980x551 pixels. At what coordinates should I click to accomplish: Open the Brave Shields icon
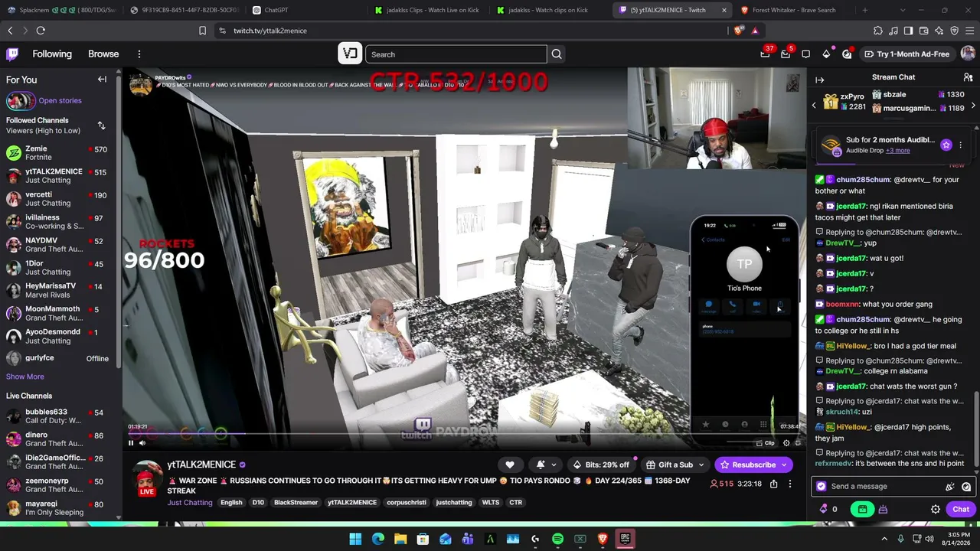point(739,31)
